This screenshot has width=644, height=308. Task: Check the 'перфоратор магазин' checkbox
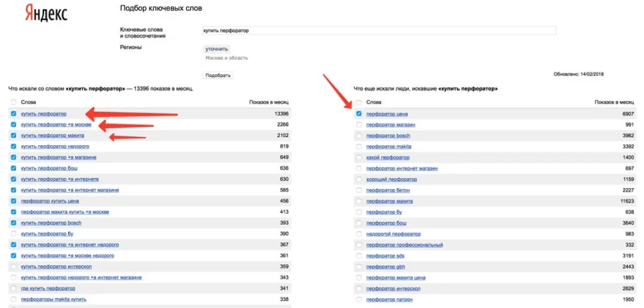coord(359,124)
